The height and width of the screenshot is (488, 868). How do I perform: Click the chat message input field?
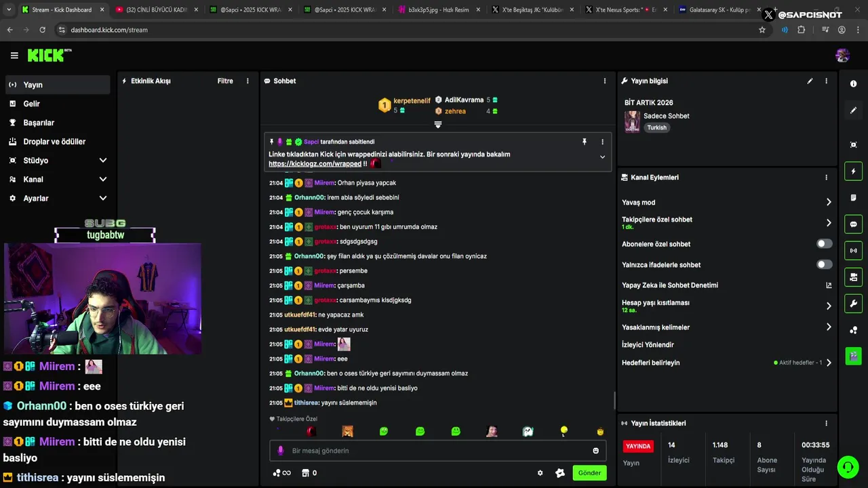438,451
